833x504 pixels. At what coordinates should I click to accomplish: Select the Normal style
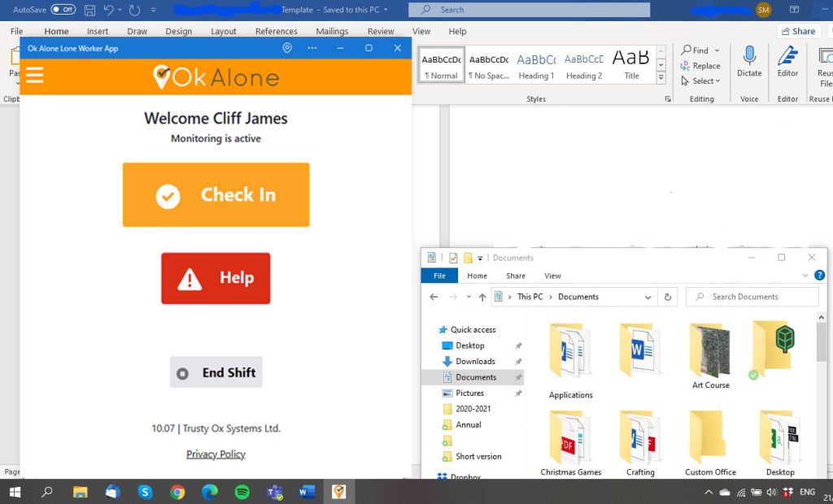tap(442, 65)
